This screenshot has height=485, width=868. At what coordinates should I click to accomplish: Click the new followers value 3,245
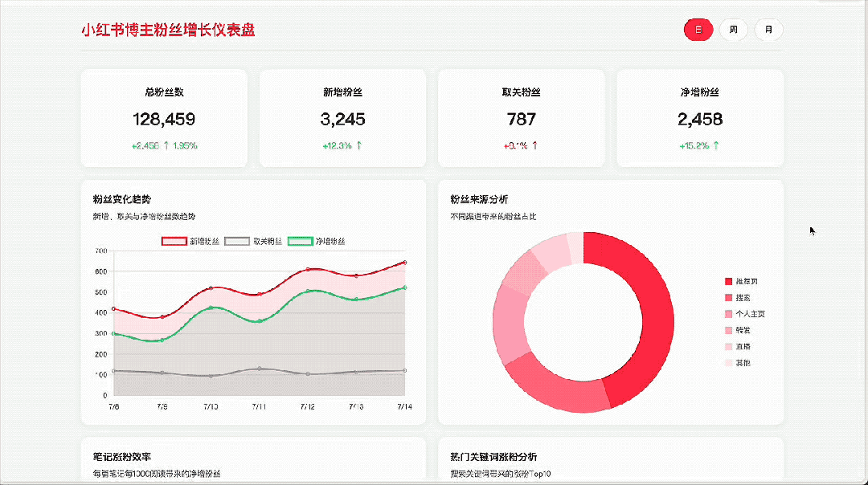342,119
